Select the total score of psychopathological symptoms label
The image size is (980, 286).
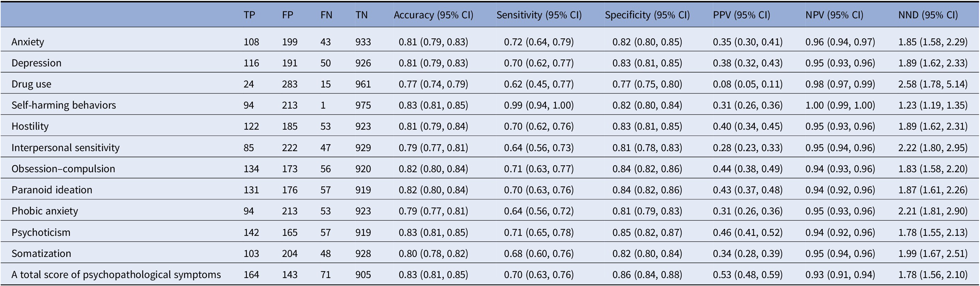point(116,275)
